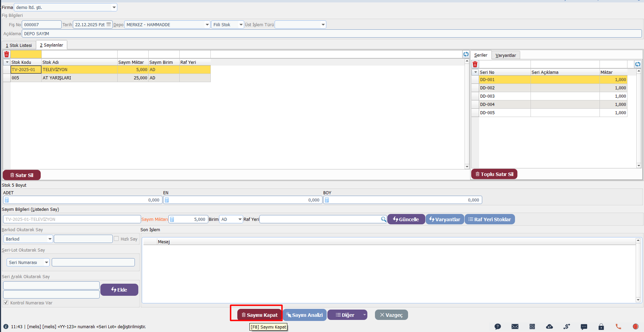Click the orange phone icon
Screen dimensions: 644x332
pos(618,326)
